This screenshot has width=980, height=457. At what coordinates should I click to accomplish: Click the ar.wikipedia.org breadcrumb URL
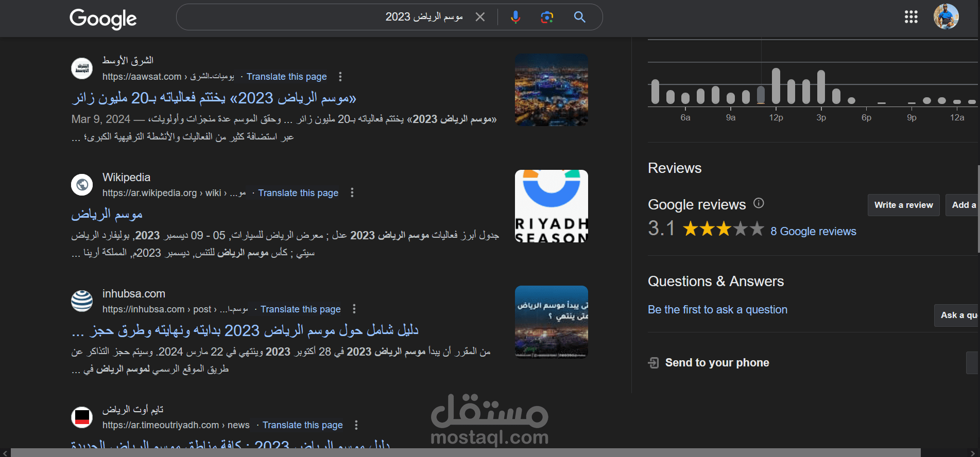[174, 193]
